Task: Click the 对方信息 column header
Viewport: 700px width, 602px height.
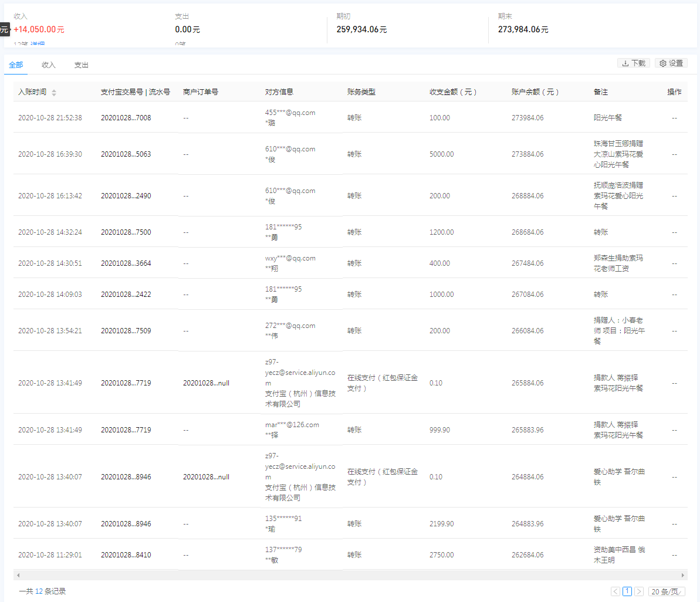Action: point(279,92)
